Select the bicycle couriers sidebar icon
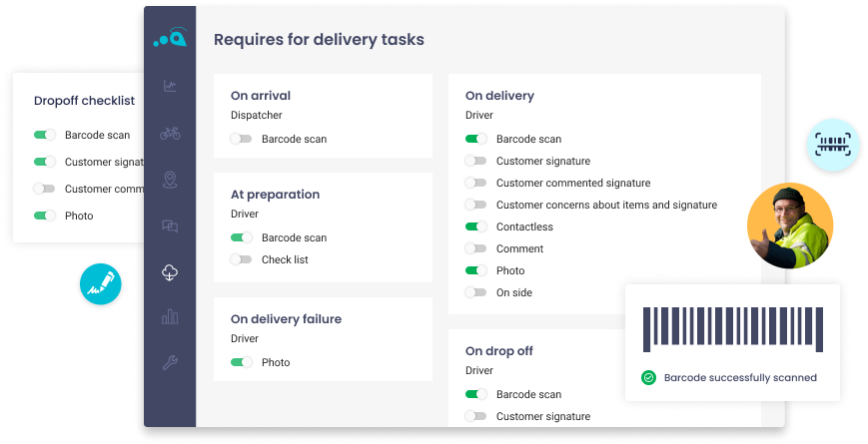 pyautogui.click(x=170, y=133)
